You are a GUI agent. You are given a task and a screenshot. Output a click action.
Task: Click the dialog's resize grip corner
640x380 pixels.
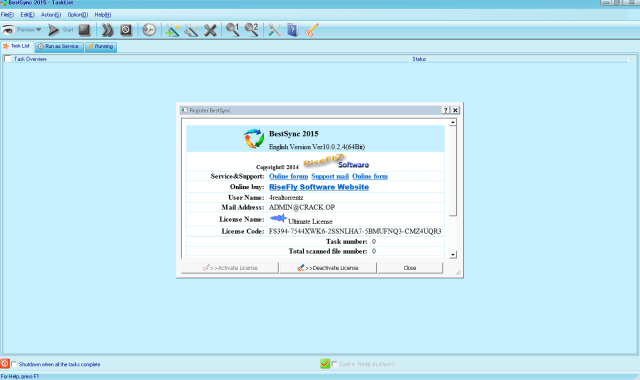pos(458,272)
